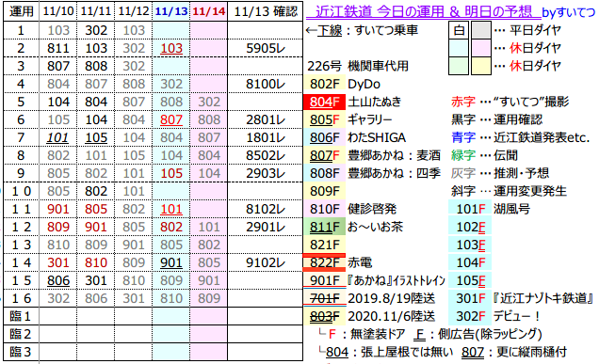
Task: Select the red underlined 103 in row 2
Action: pos(171,48)
